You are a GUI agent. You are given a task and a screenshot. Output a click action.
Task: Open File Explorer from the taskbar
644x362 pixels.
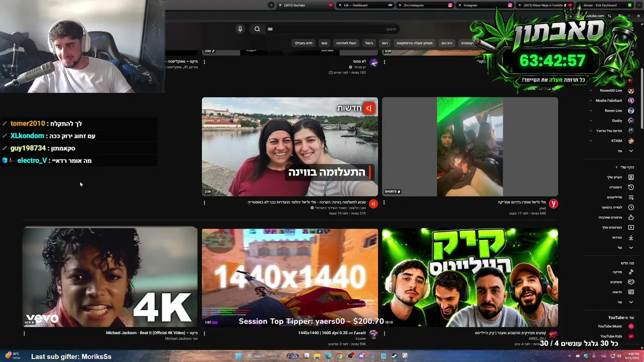click(317, 356)
